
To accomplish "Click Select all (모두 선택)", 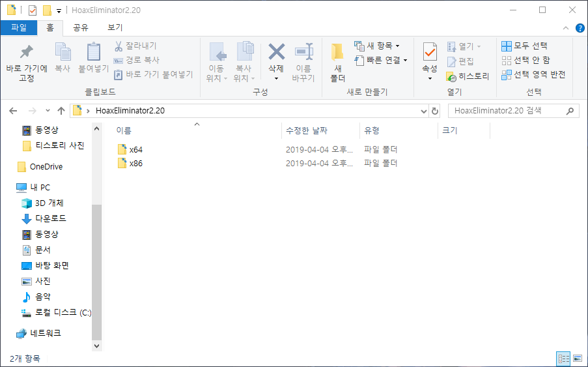I will (x=524, y=46).
